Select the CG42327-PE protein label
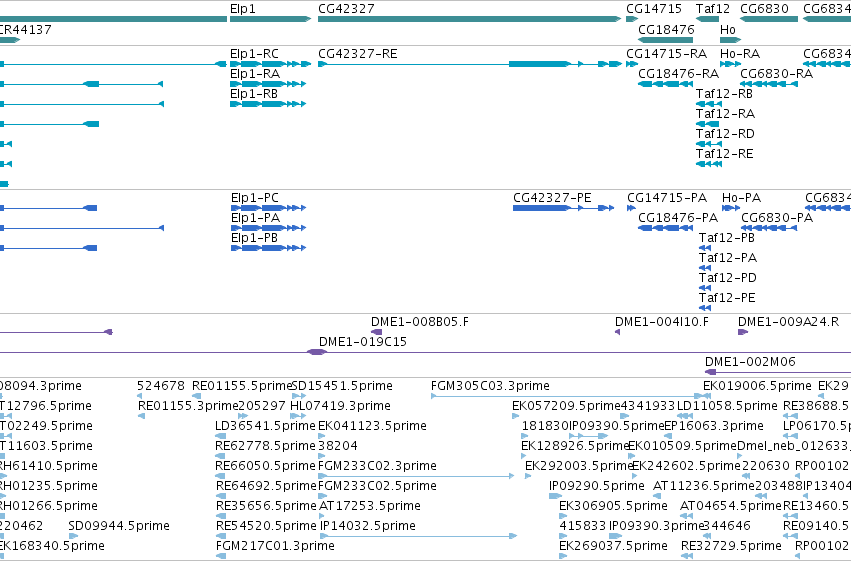This screenshot has width=851, height=561. click(552, 198)
